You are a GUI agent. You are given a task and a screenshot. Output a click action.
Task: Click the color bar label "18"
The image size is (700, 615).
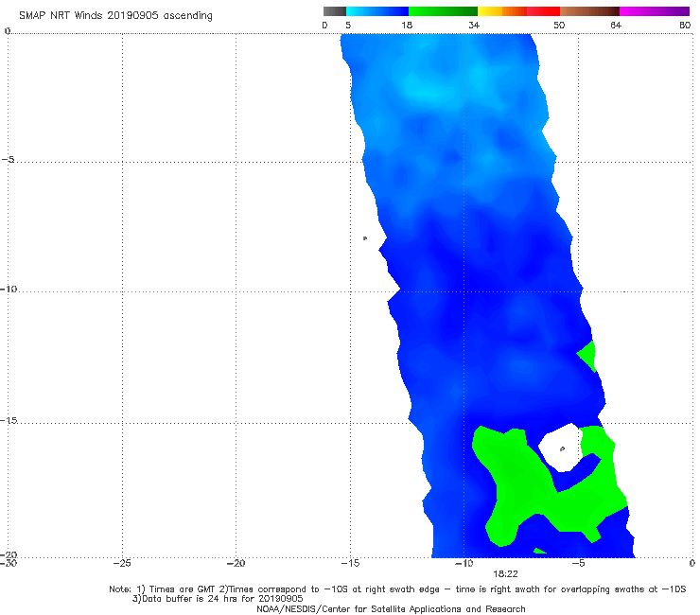pos(407,25)
